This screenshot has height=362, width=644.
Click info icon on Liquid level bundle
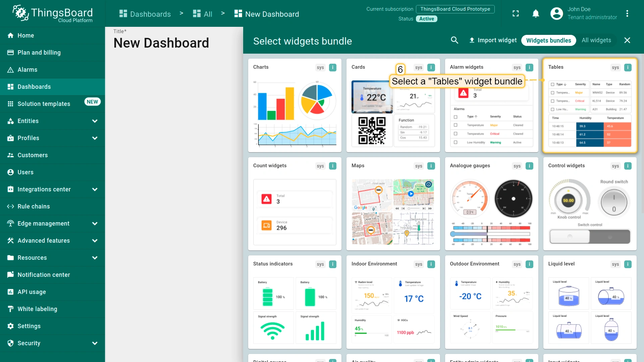[628, 264]
